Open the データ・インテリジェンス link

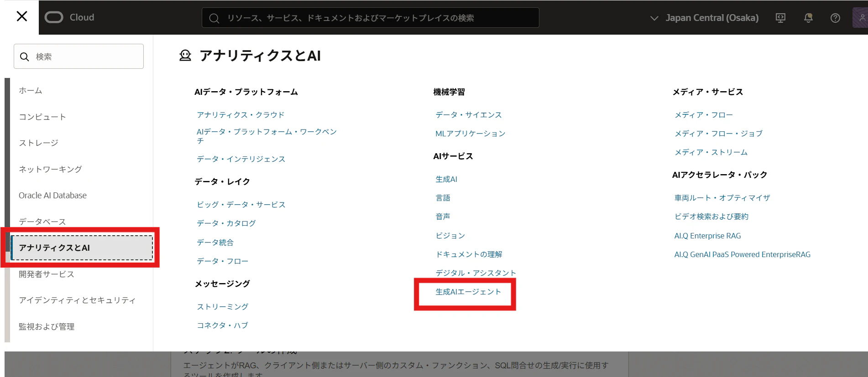pos(241,159)
